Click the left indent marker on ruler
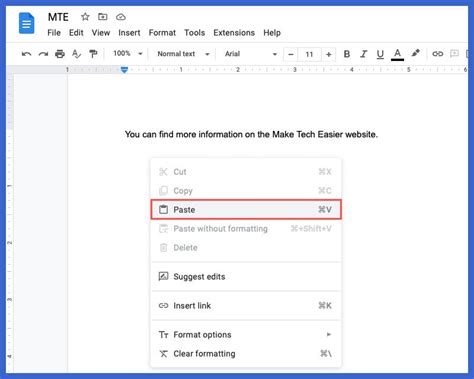Viewport: 474px width, 379px height. point(124,70)
